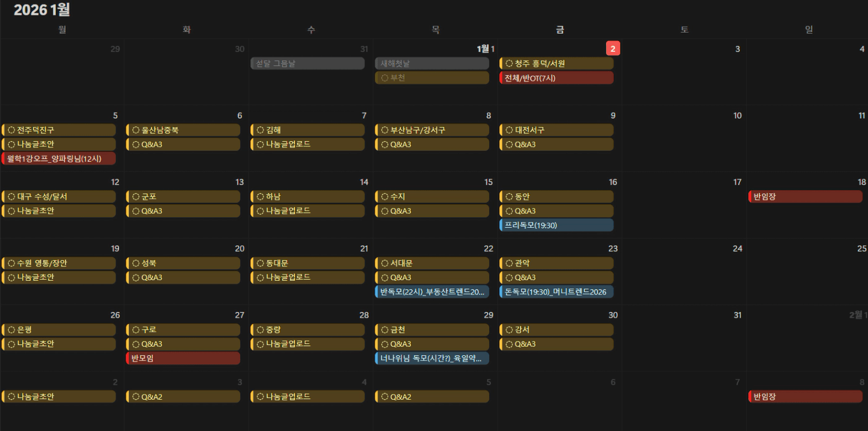Click circle icon on 수원 영통/장안 task
868x431 pixels.
pyautogui.click(x=11, y=264)
